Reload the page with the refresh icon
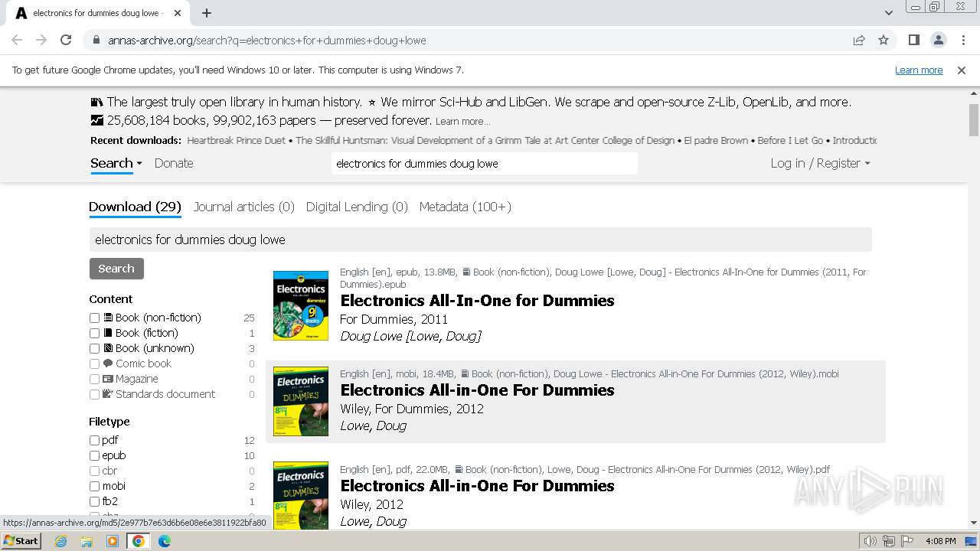The width and height of the screenshot is (980, 551). click(66, 40)
